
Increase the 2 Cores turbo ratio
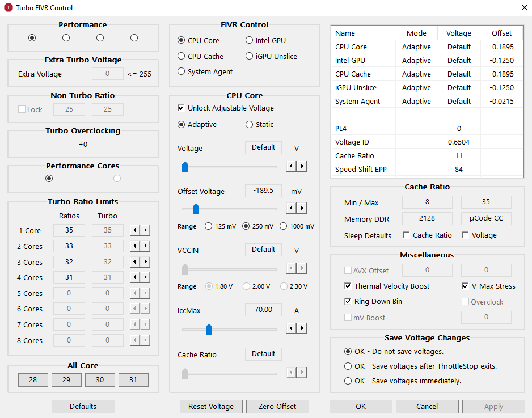[145, 246]
